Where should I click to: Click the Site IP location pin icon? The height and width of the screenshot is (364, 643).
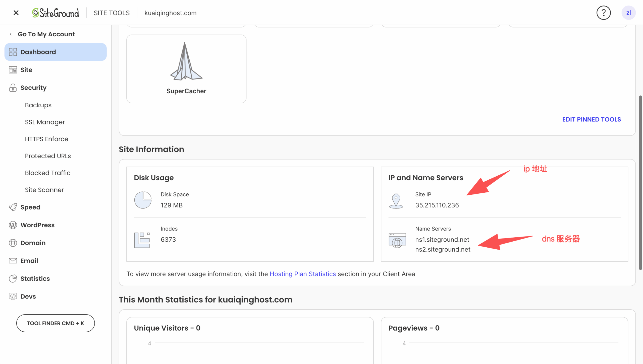pos(396,201)
